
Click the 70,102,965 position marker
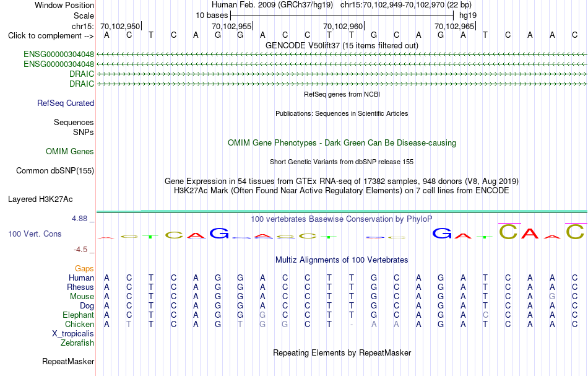454,27
